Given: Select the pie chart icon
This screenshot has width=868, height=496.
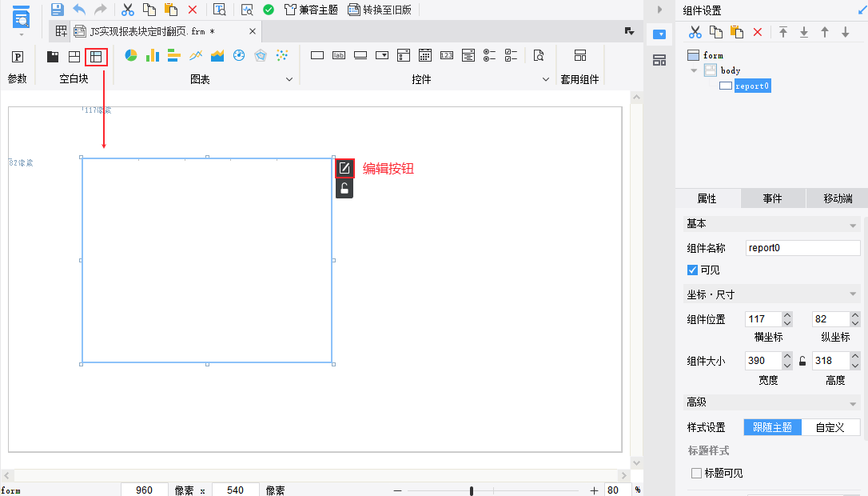Looking at the screenshot, I should click(131, 55).
